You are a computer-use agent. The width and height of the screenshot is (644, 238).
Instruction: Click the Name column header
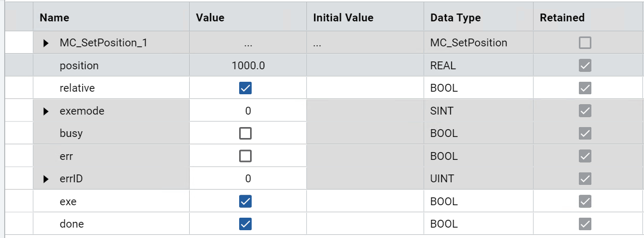click(x=55, y=18)
